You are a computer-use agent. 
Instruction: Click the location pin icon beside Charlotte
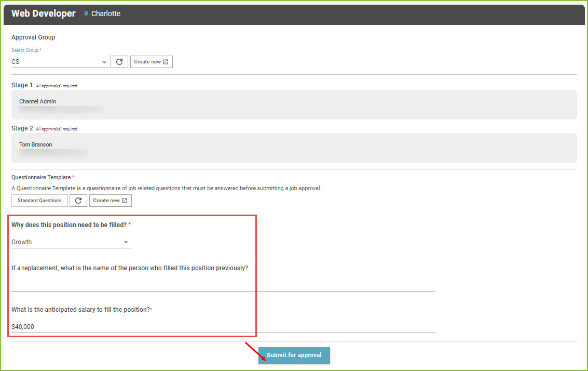86,14
